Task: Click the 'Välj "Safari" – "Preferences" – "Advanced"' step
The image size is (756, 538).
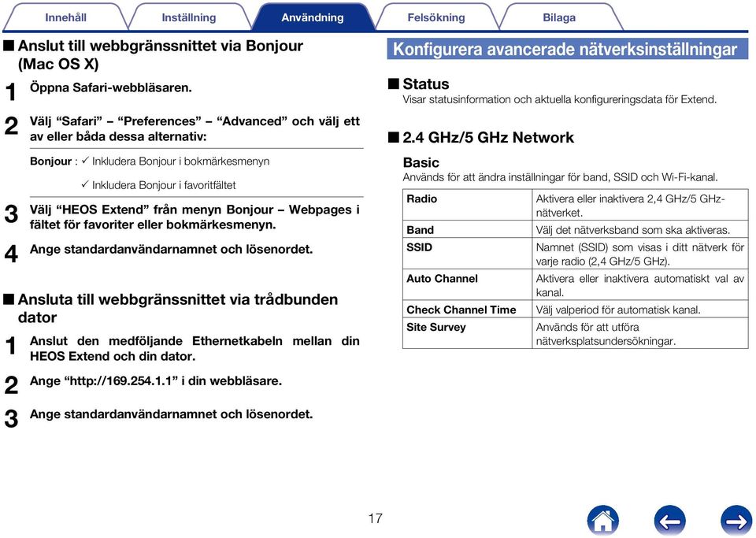Action: pos(195,128)
